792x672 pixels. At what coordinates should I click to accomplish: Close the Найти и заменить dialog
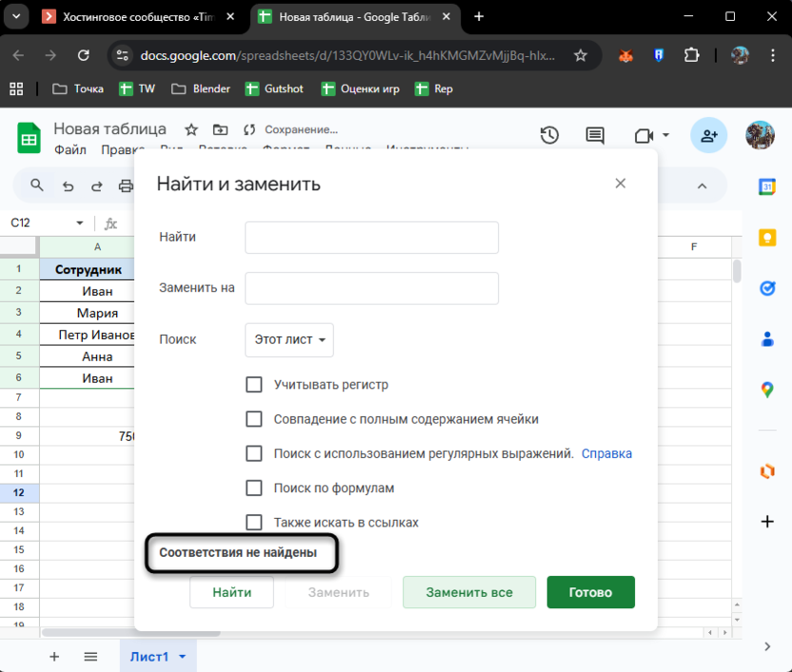pyautogui.click(x=621, y=184)
